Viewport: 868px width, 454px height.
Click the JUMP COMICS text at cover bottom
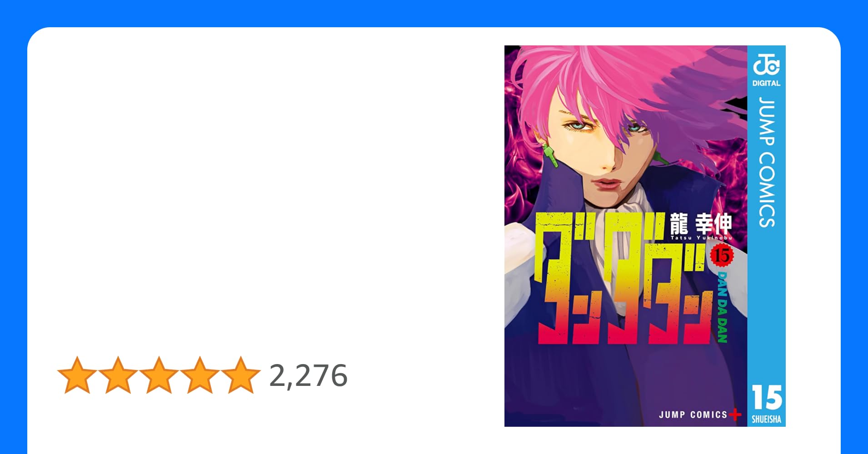(x=693, y=415)
